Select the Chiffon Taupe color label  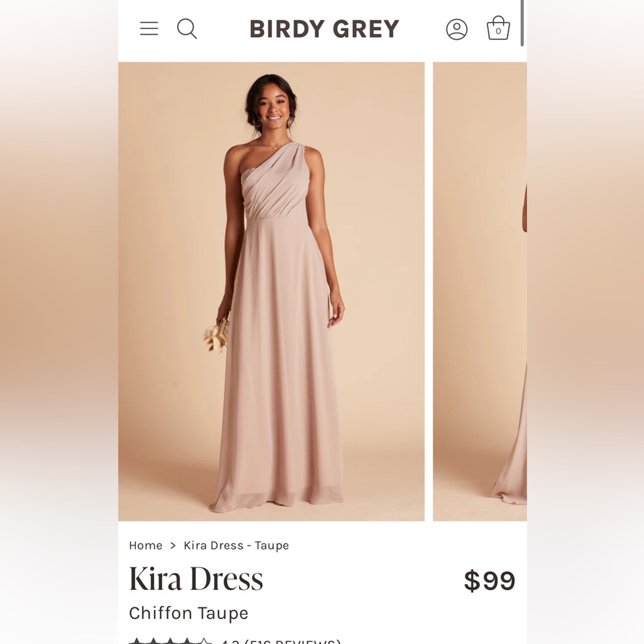(x=189, y=613)
